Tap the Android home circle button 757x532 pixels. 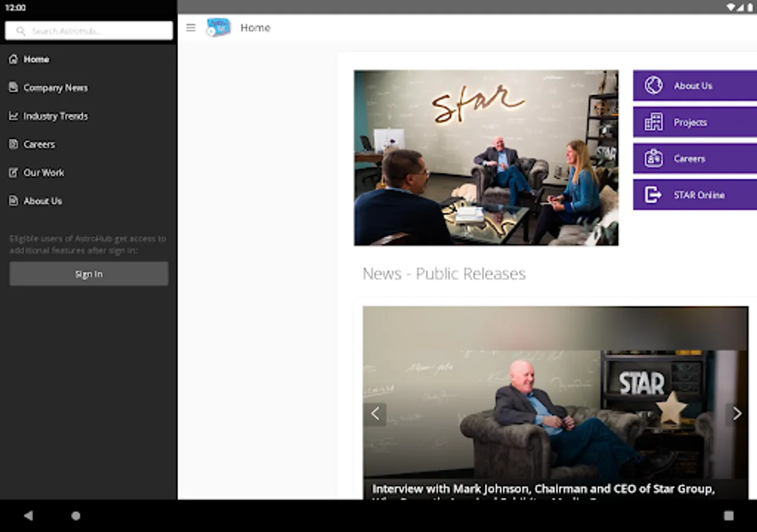(76, 515)
